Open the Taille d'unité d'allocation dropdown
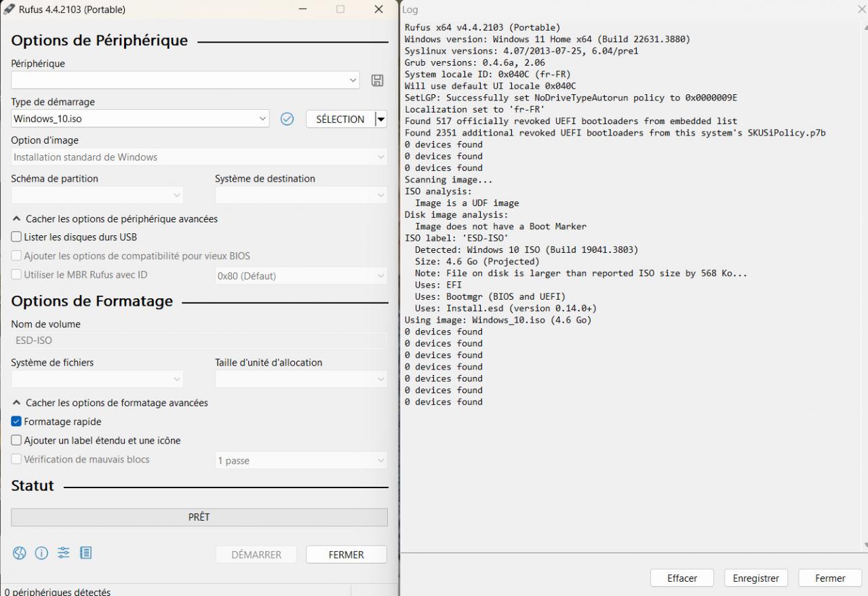Screen dimensions: 868x596 coord(301,379)
